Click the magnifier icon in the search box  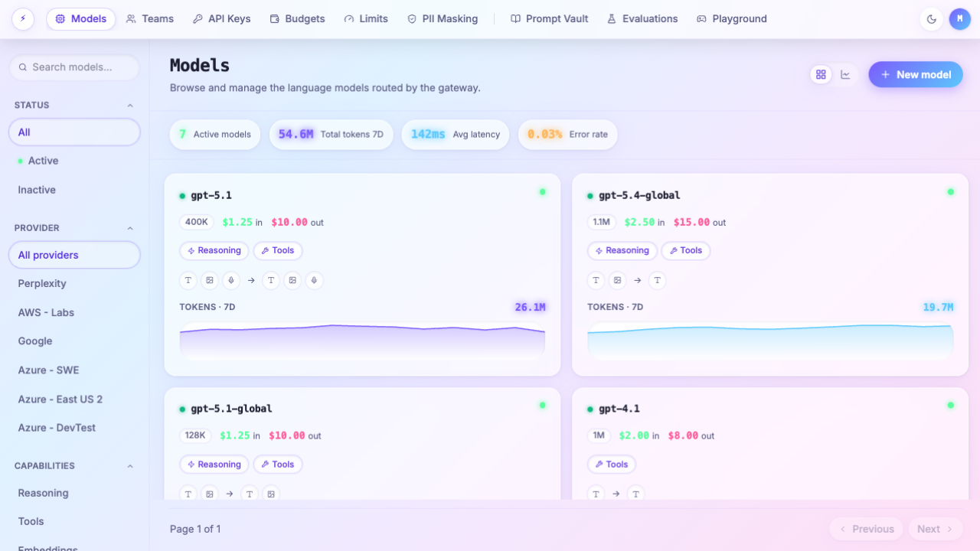23,67
